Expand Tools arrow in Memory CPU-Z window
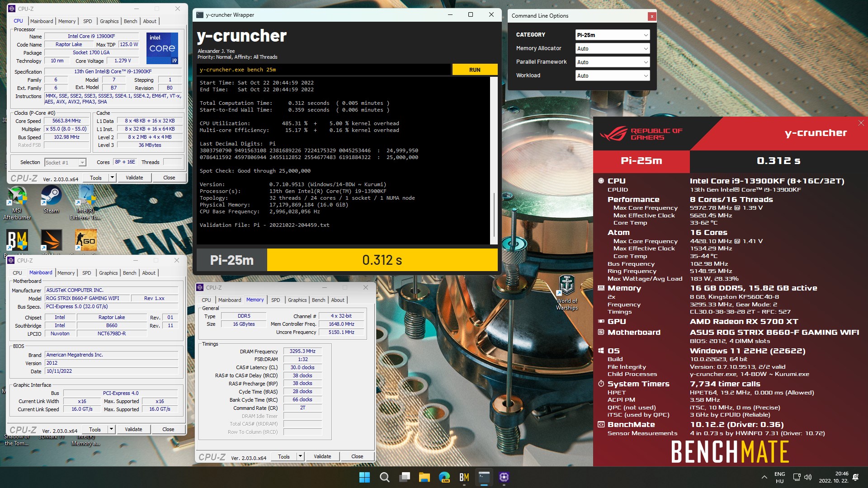The height and width of the screenshot is (488, 868). pyautogui.click(x=300, y=456)
